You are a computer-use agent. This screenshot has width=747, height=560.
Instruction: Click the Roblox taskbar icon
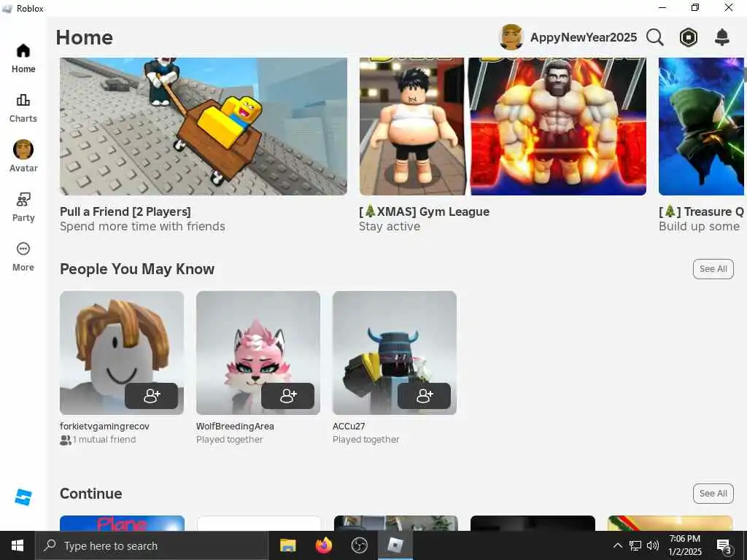(395, 545)
